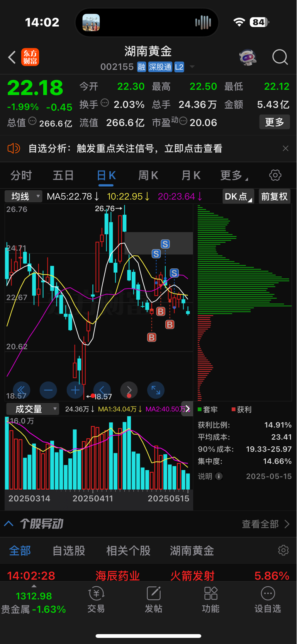
Task: Tap 90%成本 range 19.33-25.97
Action: (269, 449)
